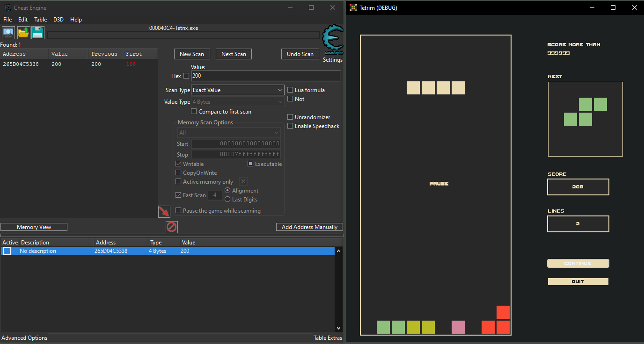644x344 pixels.
Task: Click CONTINUE in Tetrim game
Action: click(578, 264)
